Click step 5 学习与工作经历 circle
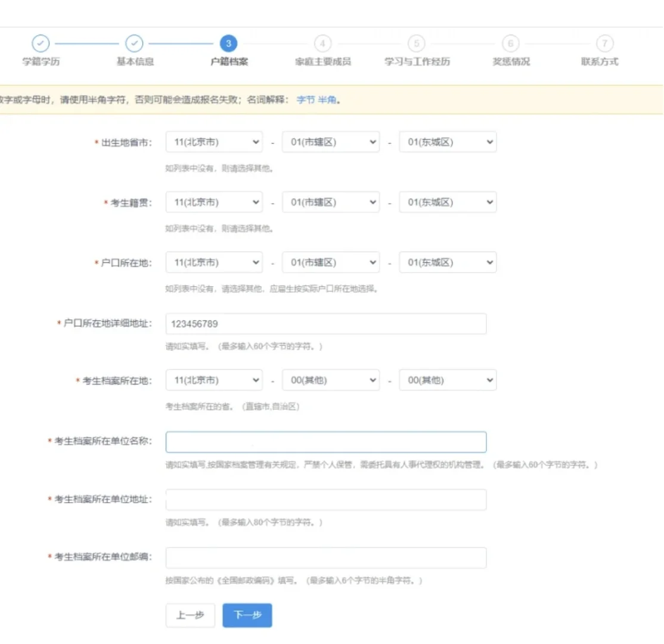This screenshot has width=664, height=644. (x=416, y=44)
